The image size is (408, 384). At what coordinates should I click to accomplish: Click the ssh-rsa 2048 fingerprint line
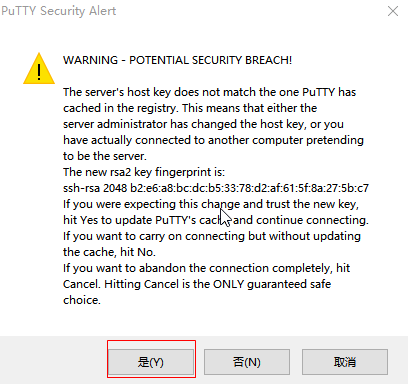216,188
